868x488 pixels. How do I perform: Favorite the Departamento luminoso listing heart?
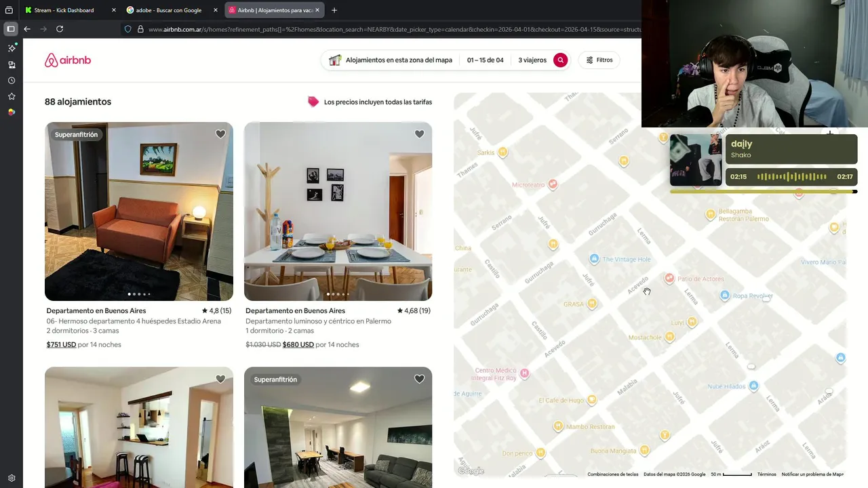point(419,134)
